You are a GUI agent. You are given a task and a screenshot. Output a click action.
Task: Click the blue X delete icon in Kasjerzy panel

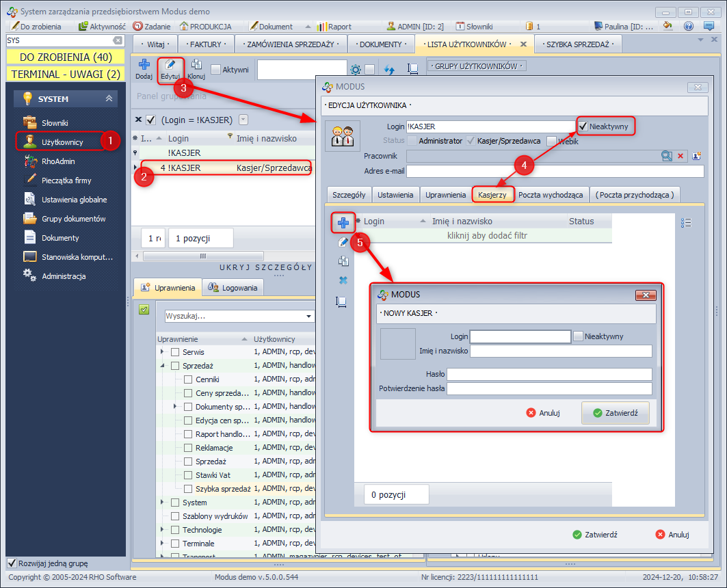(x=343, y=280)
